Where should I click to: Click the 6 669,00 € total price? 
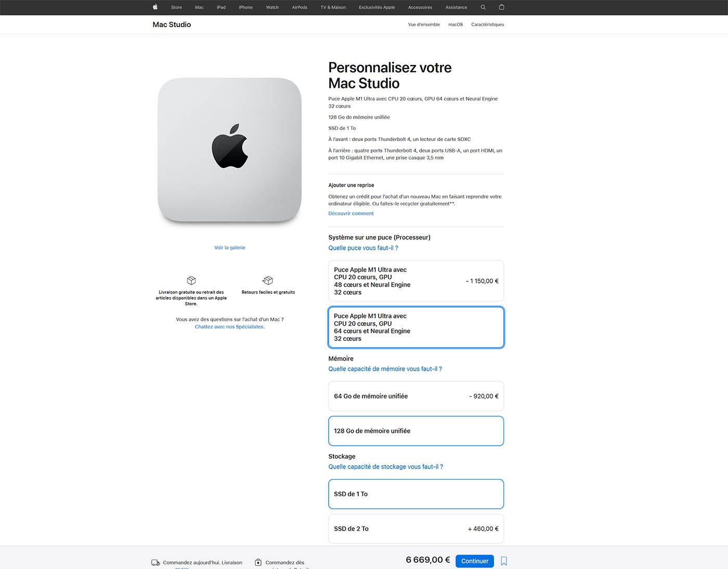(428, 560)
